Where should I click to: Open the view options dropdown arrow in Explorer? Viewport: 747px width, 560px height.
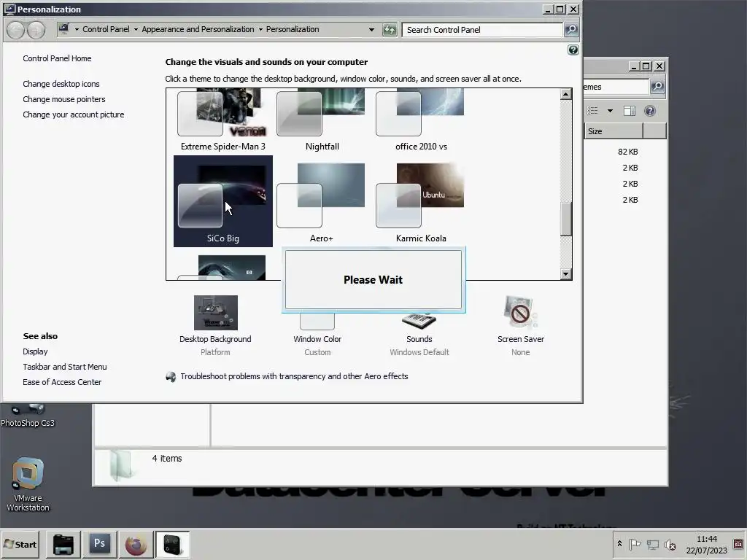pyautogui.click(x=610, y=111)
